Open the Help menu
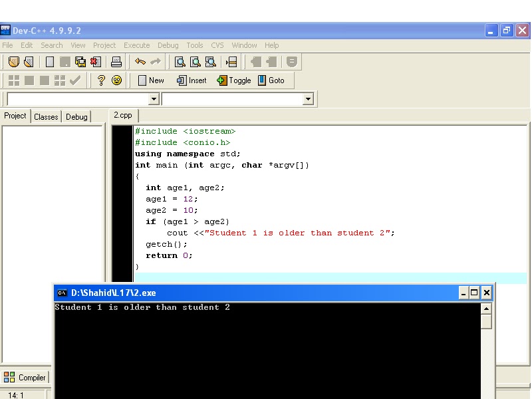532x399 pixels. tap(272, 45)
